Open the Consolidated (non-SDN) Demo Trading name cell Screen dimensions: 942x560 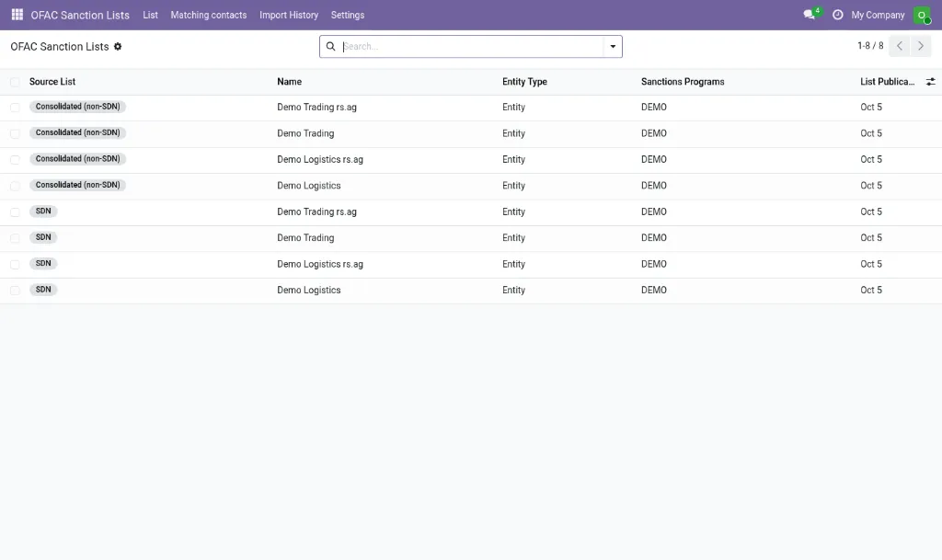click(305, 133)
